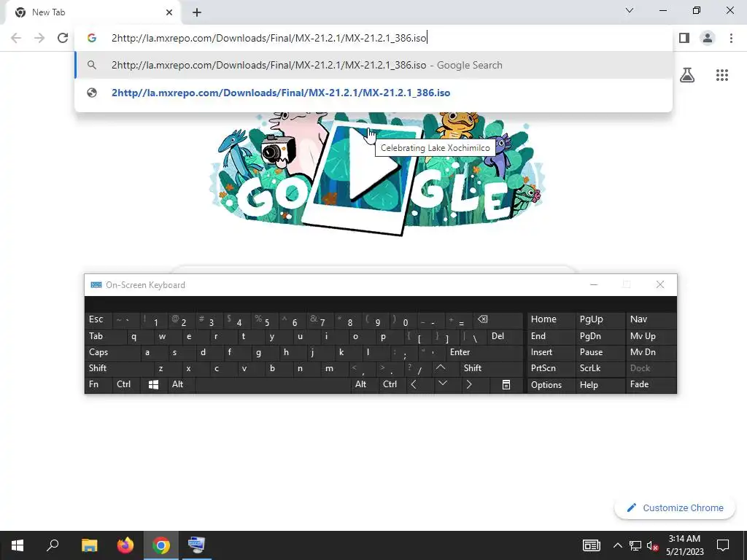Click Customize Chrome button
Image resolution: width=747 pixels, height=560 pixels.
(675, 507)
